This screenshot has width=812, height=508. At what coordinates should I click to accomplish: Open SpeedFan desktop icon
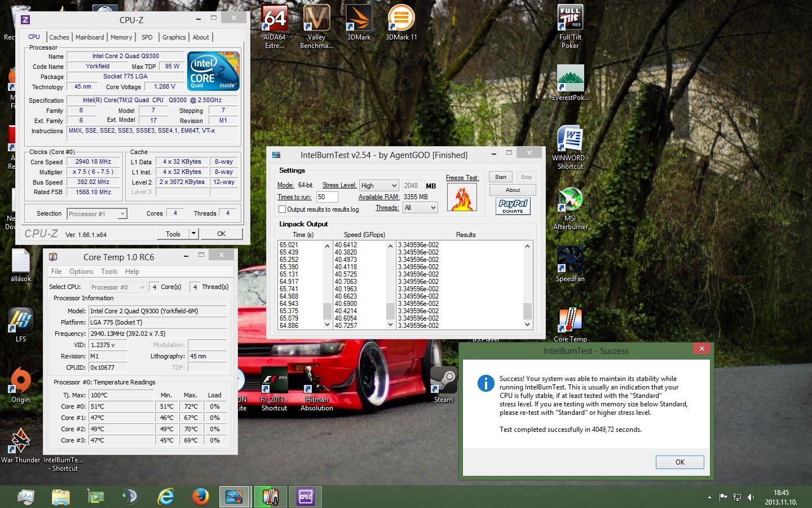click(x=570, y=264)
